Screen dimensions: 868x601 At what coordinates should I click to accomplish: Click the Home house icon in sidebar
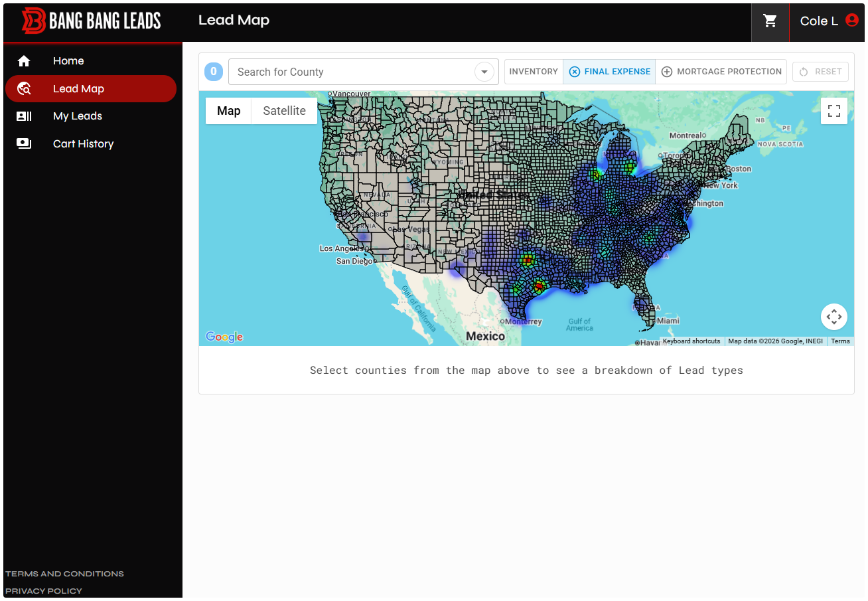[x=24, y=61]
